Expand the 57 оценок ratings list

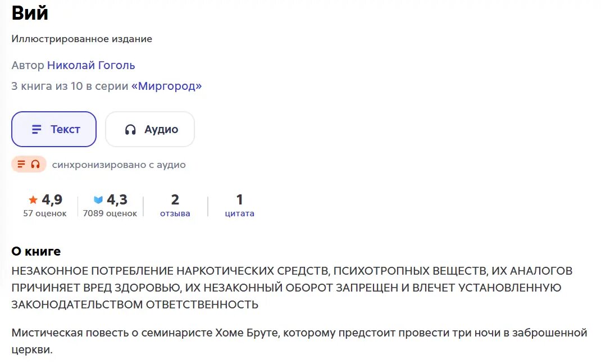coord(44,213)
